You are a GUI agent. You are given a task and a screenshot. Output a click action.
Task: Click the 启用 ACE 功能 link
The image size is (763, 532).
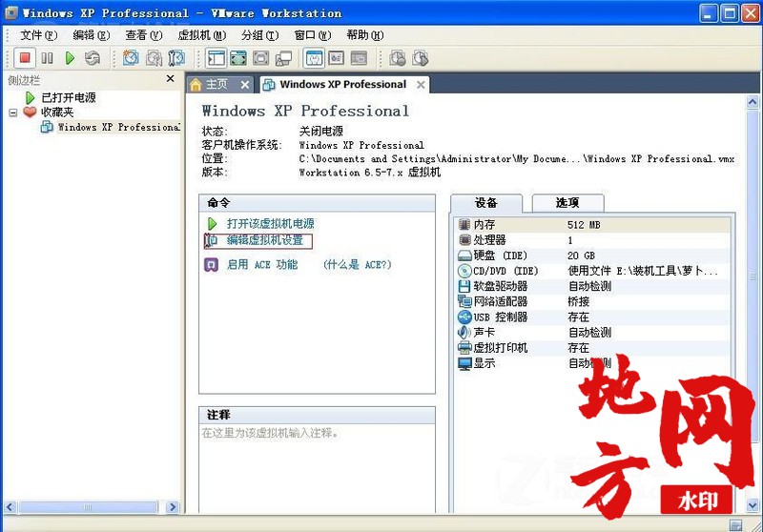tap(261, 264)
